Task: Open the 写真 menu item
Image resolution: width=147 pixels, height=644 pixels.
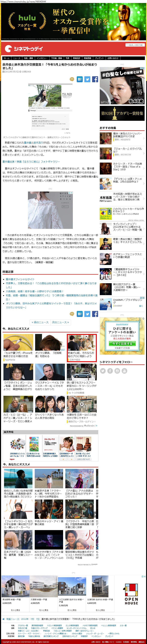Action: tap(68, 58)
